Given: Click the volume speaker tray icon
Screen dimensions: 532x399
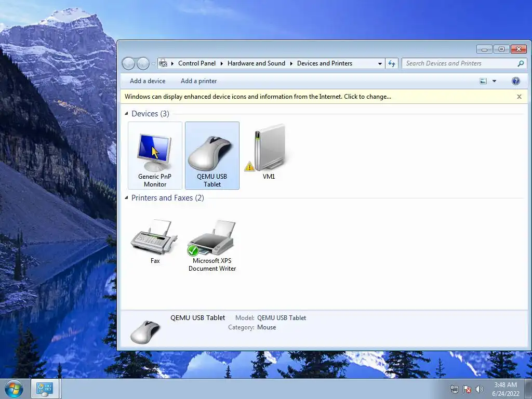Looking at the screenshot, I should click(479, 389).
